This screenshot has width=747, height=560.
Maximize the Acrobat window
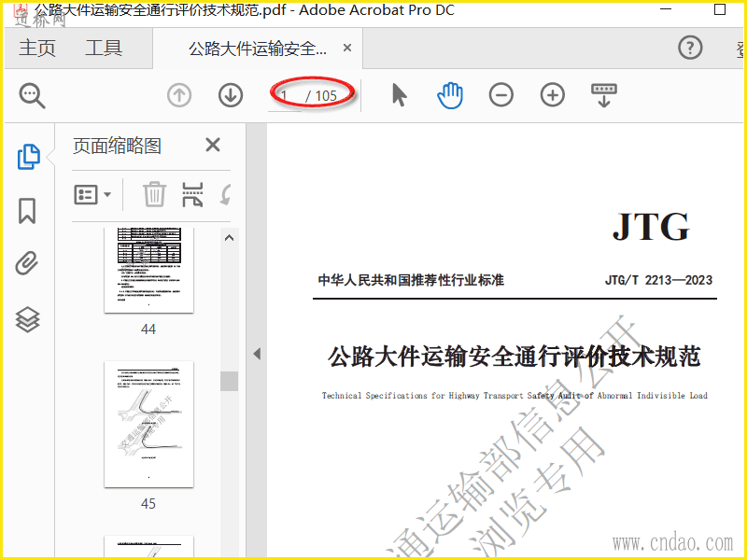(720, 9)
